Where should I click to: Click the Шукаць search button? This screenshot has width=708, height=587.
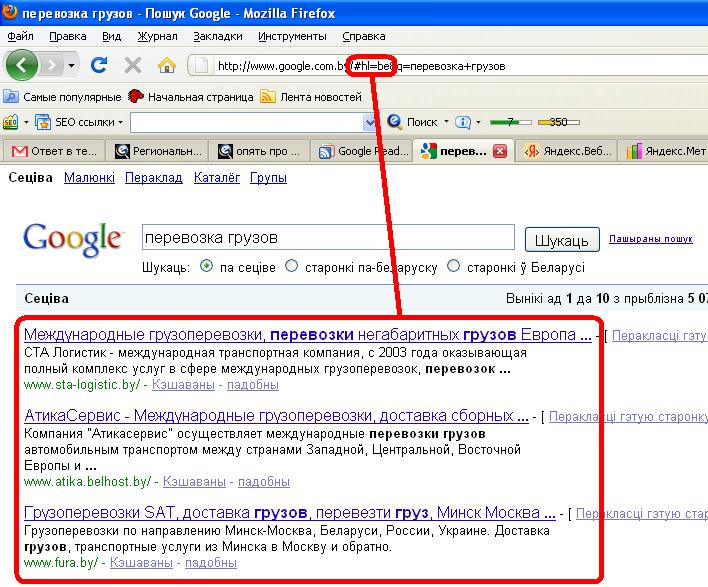562,240
